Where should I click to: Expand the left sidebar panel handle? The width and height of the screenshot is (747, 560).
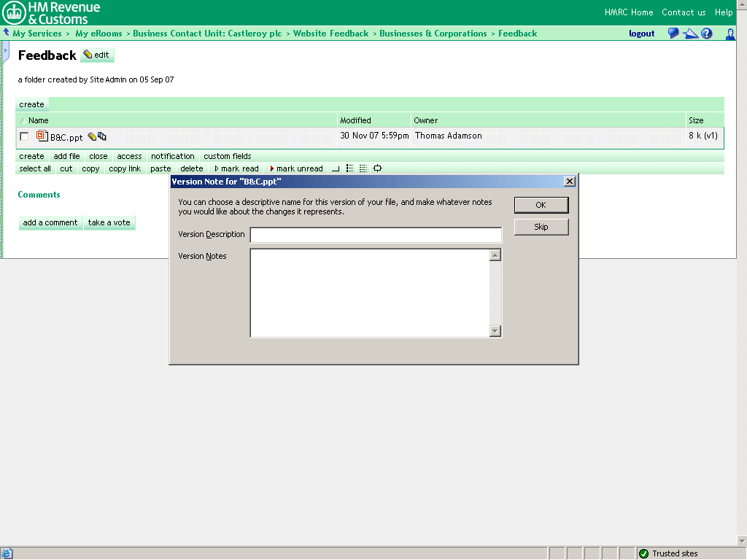point(6,51)
